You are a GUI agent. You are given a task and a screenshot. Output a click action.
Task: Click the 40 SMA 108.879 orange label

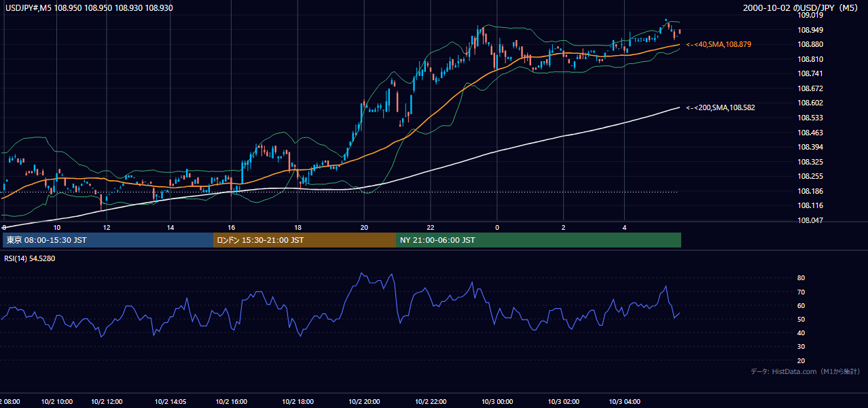tap(719, 44)
